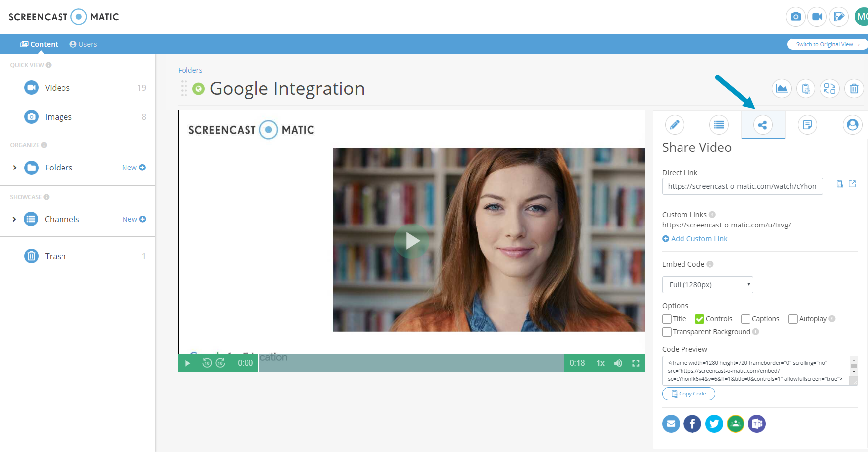Select the Share Video tab icon
Screen dimensions: 868x452
(x=763, y=125)
